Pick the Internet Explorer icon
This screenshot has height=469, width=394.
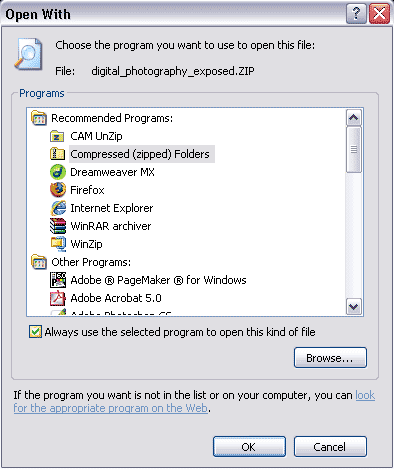coord(58,208)
